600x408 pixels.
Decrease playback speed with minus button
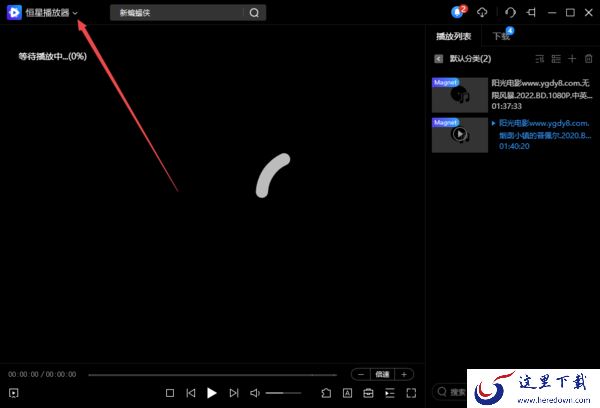[361, 374]
